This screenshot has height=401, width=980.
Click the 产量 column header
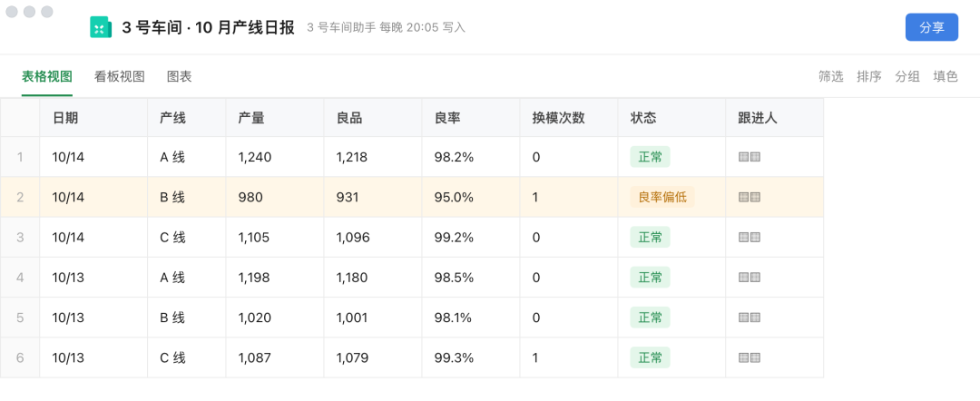275,117
